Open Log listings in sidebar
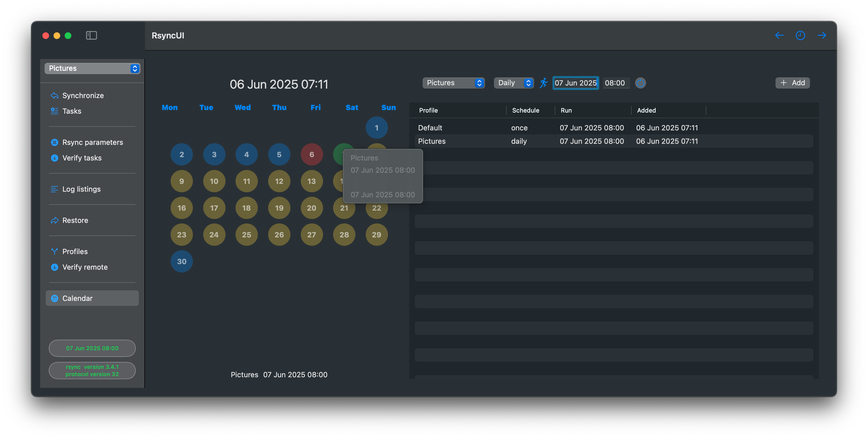 click(x=81, y=189)
